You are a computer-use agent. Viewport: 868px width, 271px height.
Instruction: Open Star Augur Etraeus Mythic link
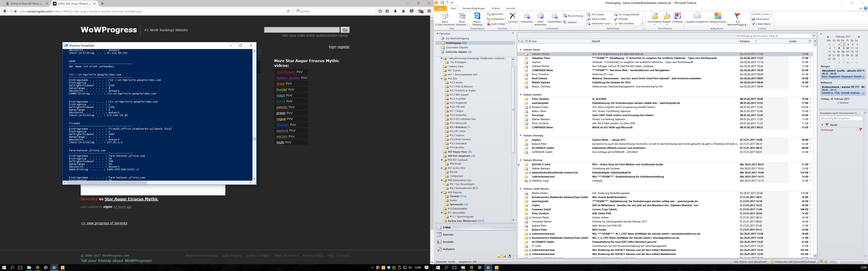131,199
